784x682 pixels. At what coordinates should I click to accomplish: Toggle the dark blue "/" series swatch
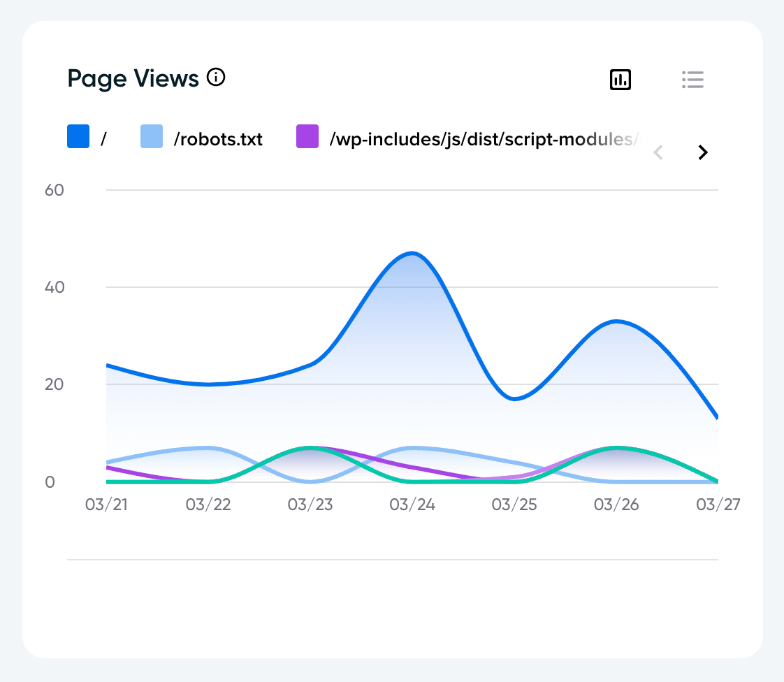78,136
